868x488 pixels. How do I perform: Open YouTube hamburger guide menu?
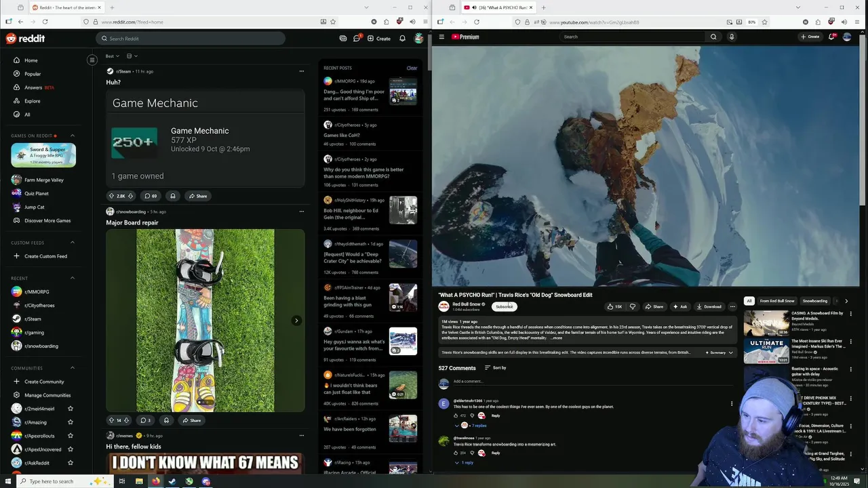pos(441,37)
